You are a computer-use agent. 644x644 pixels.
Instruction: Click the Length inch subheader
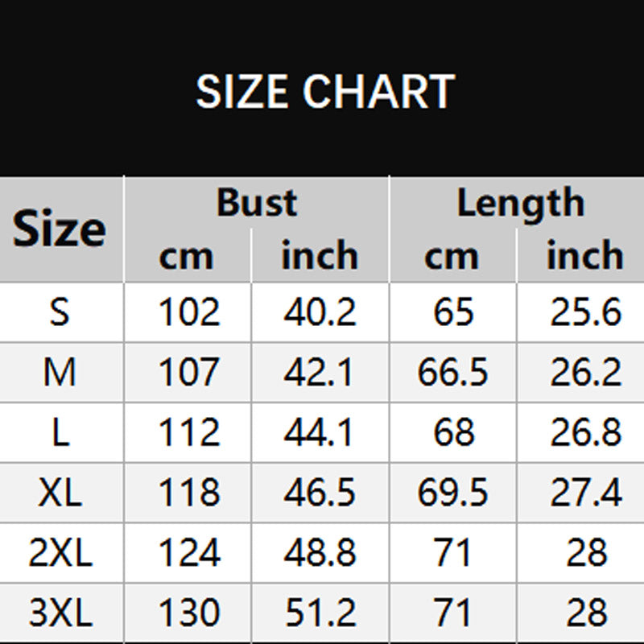point(584,256)
